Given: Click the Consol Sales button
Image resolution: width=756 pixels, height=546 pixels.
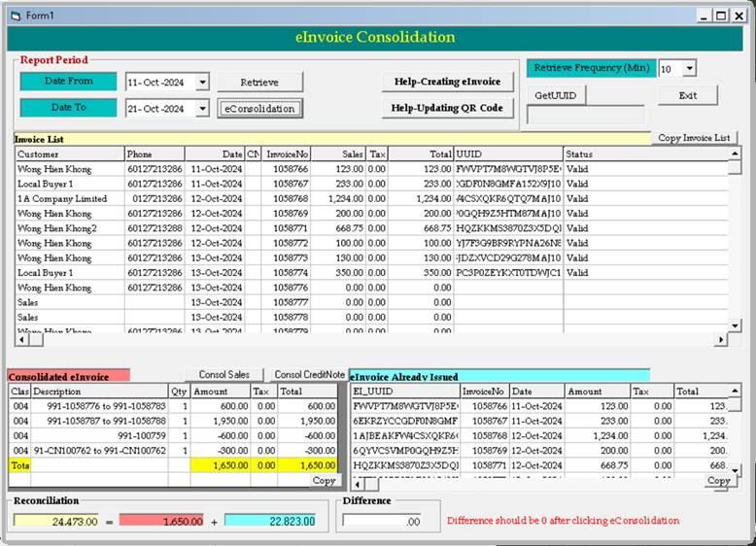Looking at the screenshot, I should point(224,375).
